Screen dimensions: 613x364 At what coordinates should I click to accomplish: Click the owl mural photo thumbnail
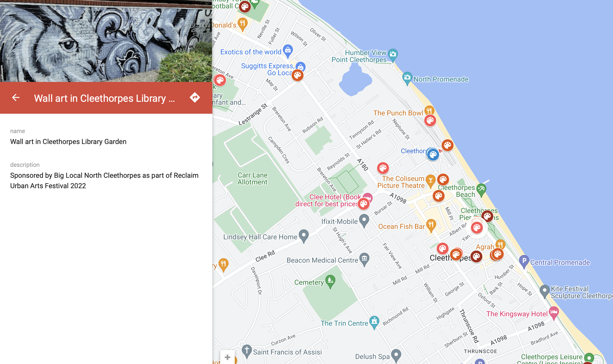[106, 41]
